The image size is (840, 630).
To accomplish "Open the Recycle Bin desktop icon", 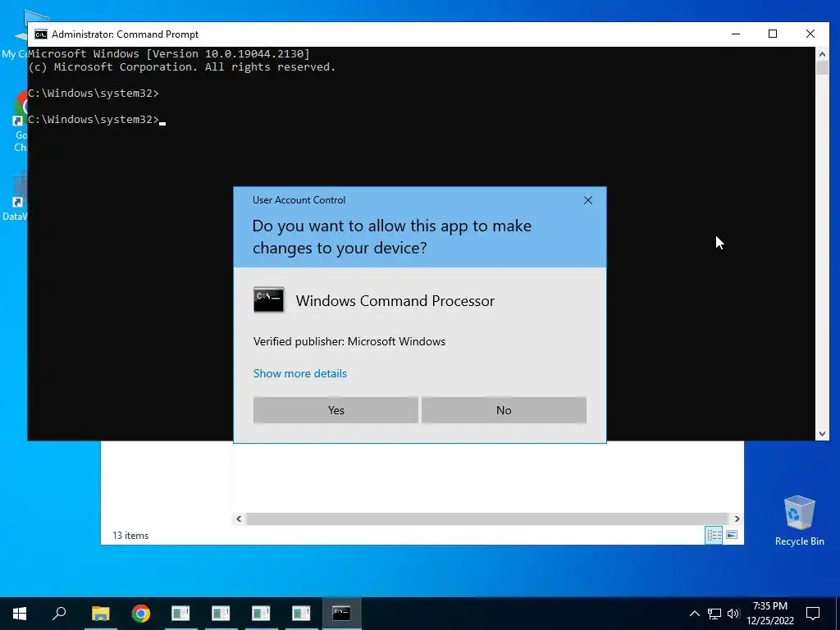I will [799, 521].
